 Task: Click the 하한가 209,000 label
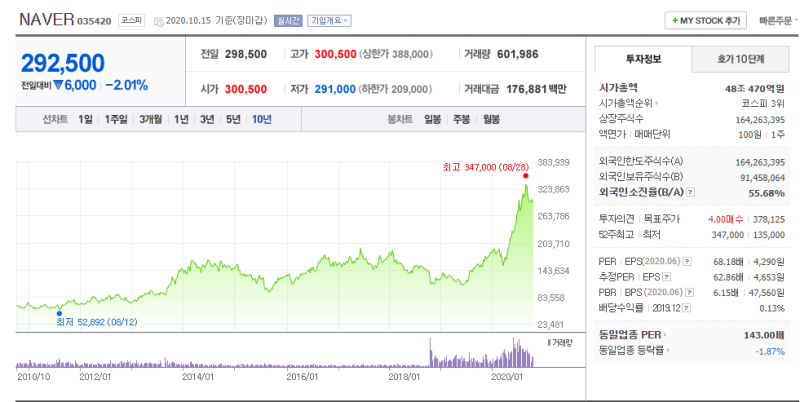[x=395, y=89]
